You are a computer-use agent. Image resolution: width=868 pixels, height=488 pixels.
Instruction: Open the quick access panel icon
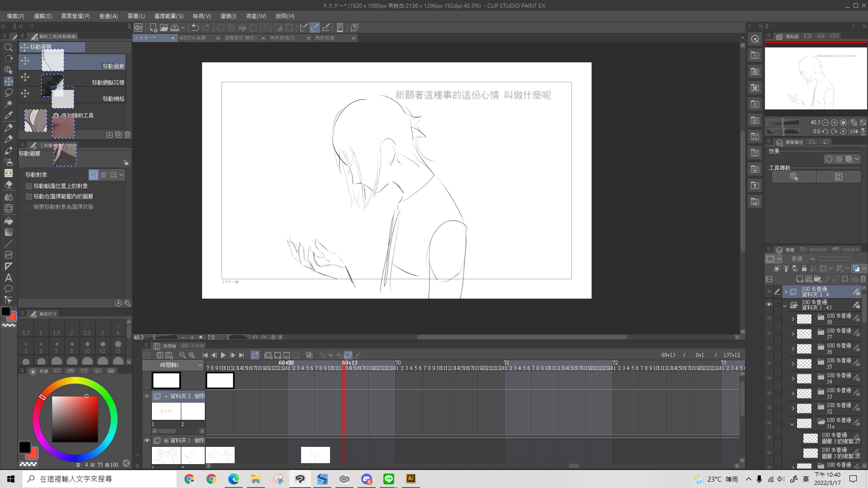755,39
